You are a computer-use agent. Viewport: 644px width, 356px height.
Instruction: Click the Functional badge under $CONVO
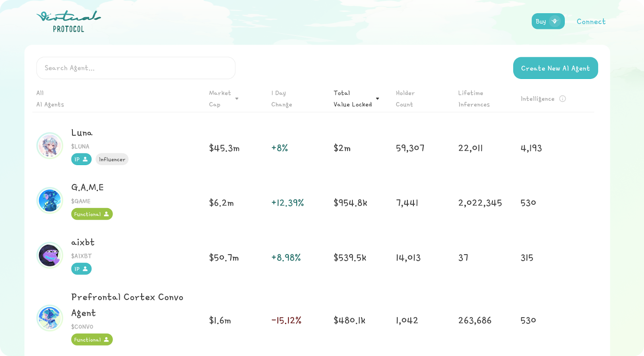point(92,340)
